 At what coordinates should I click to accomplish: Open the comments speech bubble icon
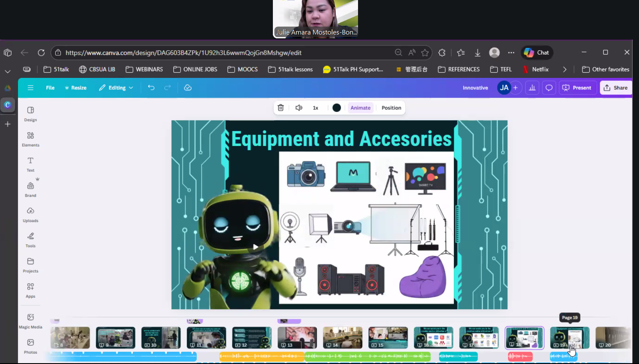coord(549,88)
